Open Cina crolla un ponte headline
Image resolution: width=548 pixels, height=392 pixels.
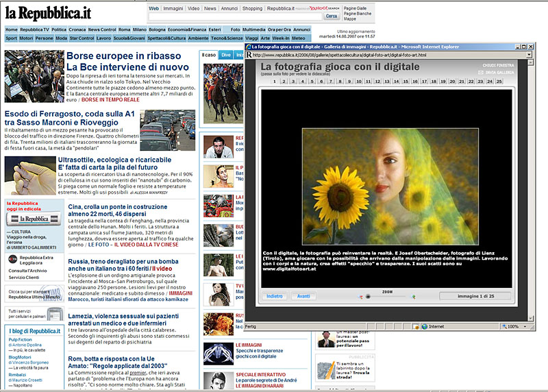(x=118, y=210)
